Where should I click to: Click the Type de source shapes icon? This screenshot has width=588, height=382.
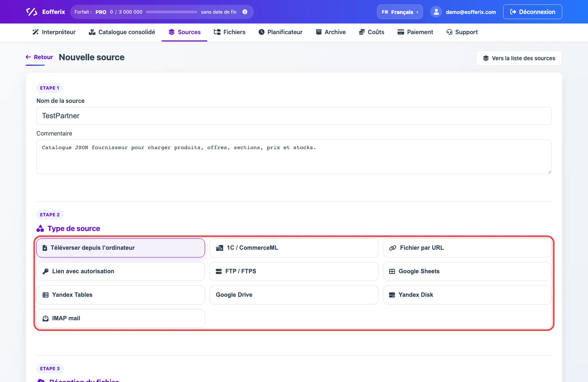coord(40,228)
